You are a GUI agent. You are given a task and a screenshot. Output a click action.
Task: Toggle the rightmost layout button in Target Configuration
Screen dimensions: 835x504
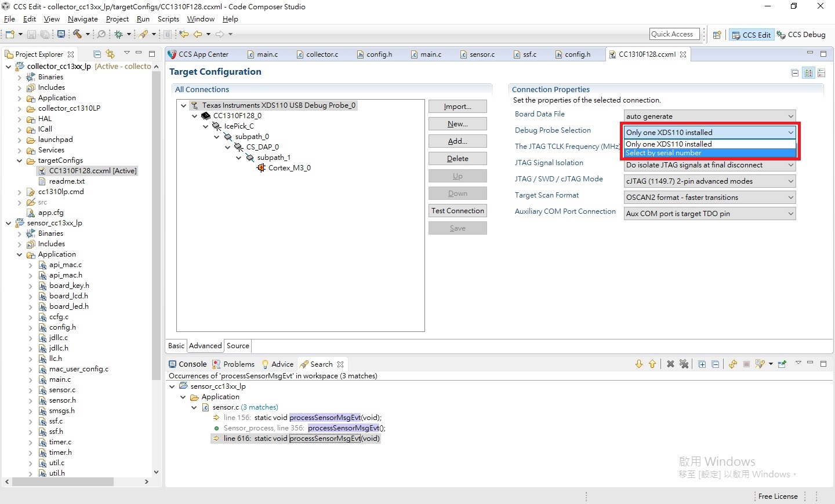point(821,73)
